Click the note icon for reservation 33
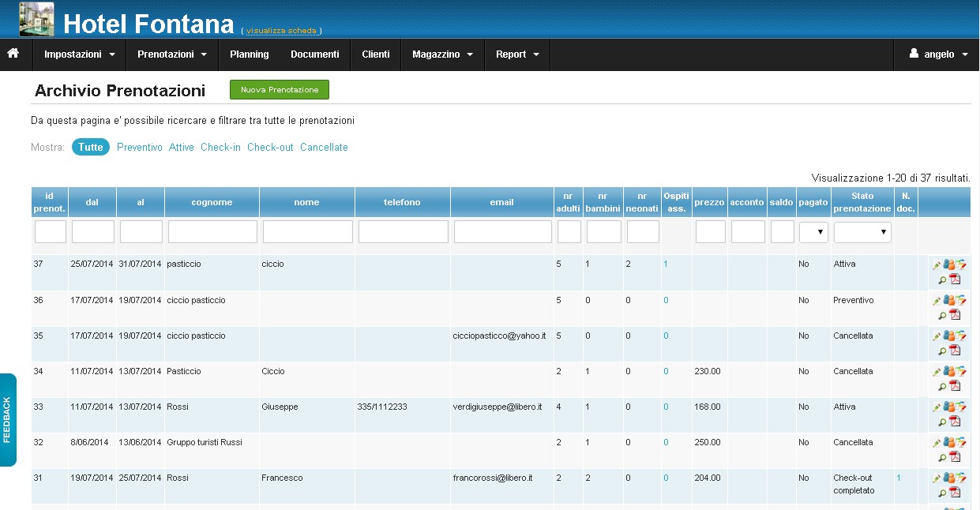The height and width of the screenshot is (510, 980). pyautogui.click(x=961, y=407)
